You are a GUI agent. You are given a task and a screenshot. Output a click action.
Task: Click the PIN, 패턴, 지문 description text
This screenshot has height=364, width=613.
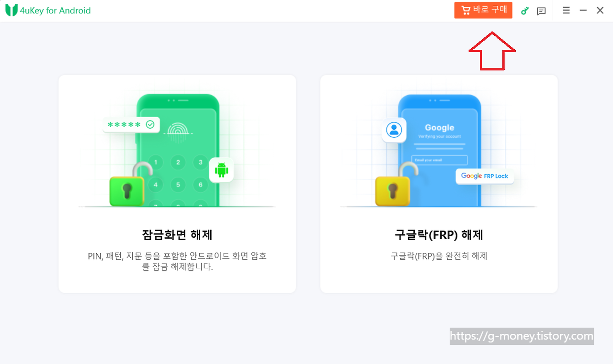click(177, 261)
